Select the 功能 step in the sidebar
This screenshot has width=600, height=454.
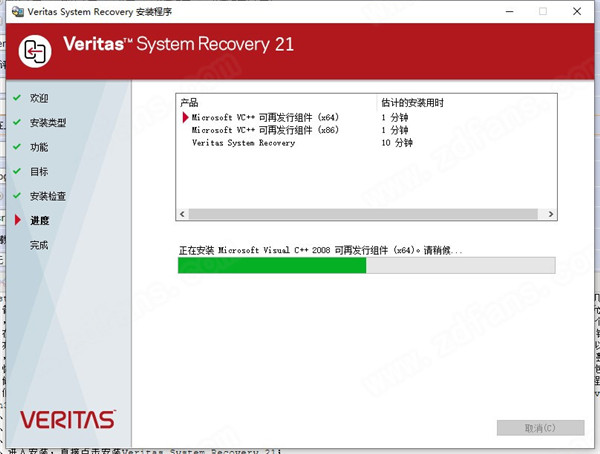click(39, 147)
